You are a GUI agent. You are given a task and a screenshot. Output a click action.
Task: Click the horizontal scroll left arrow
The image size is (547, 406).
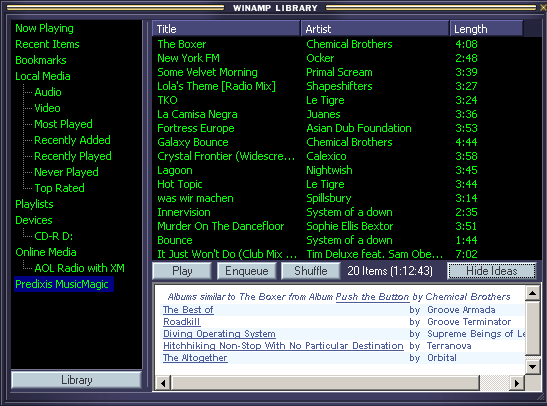[x=163, y=383]
